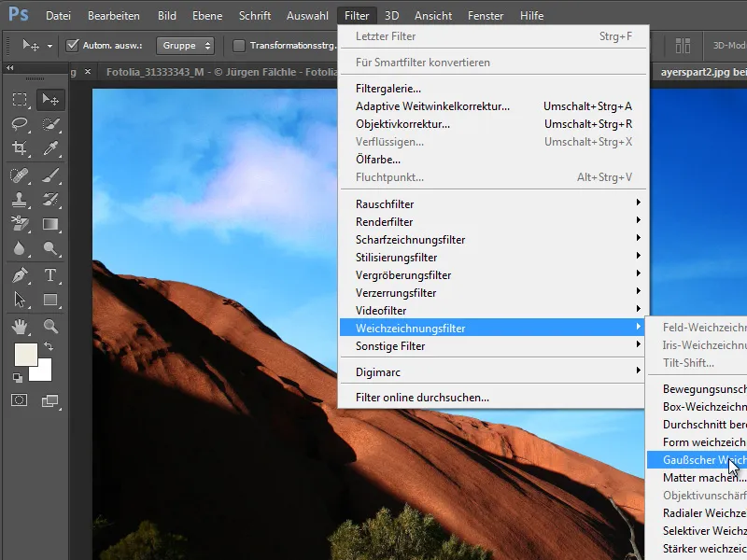This screenshot has height=560, width=747.
Task: Click Filter online durchsuchen...
Action: pos(492,398)
